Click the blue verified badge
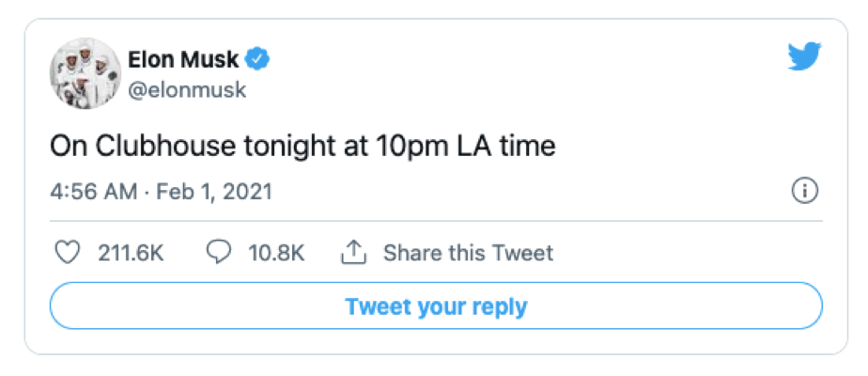 [258, 59]
